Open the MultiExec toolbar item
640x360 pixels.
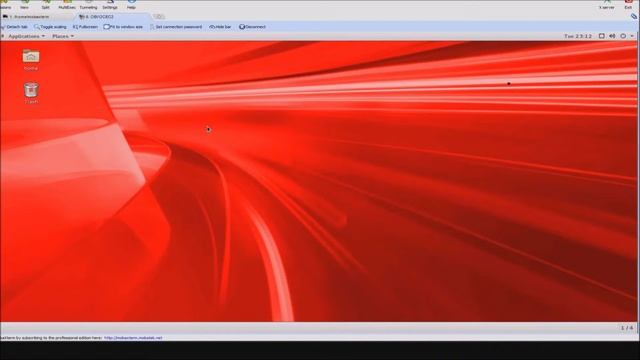pos(67,4)
